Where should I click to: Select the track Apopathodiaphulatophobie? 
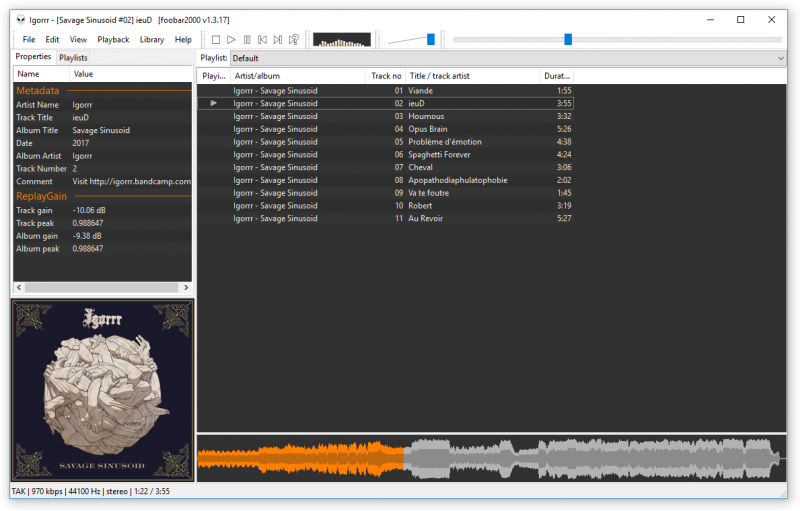point(457,180)
